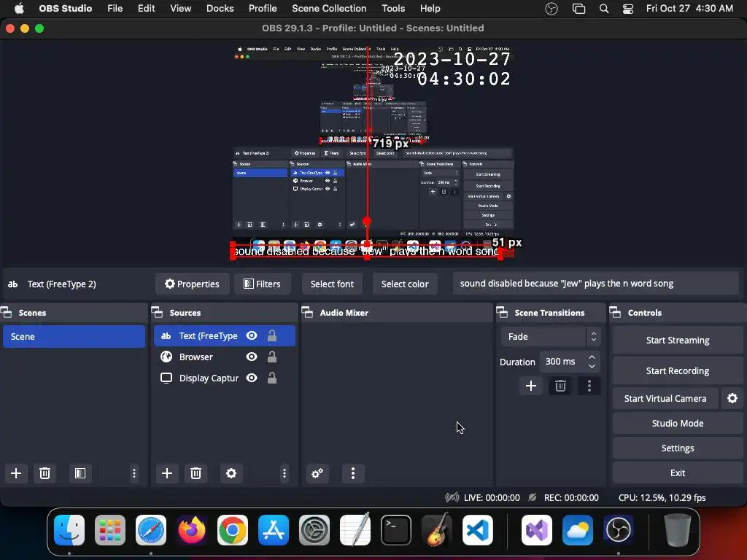Start the Virtual Camera
Viewport: 747px width, 560px height.
coord(665,399)
